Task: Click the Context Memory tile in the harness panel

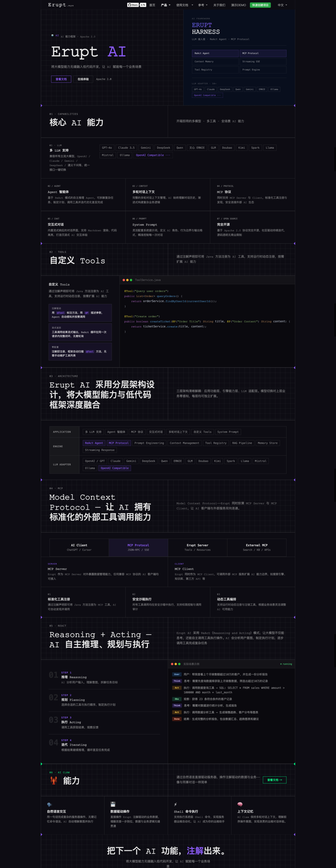Action: tap(215, 61)
